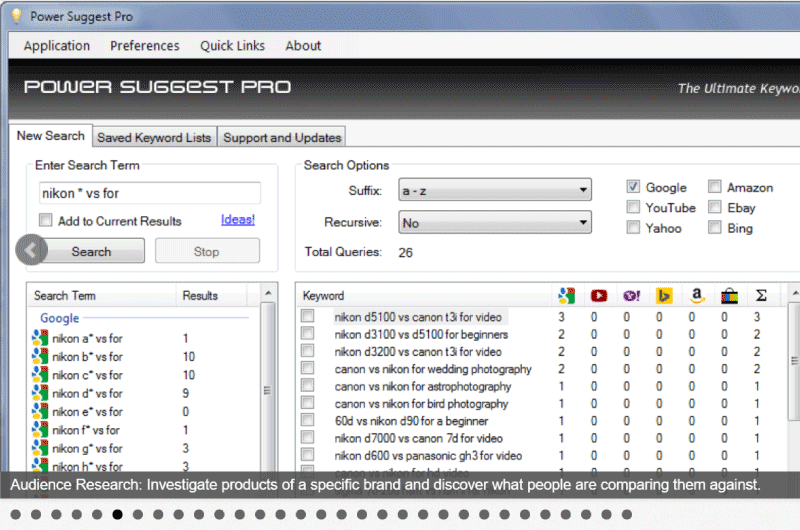Image resolution: width=800 pixels, height=530 pixels.
Task: Check 'canon vs nikon for astrophotography' row
Action: 307,386
